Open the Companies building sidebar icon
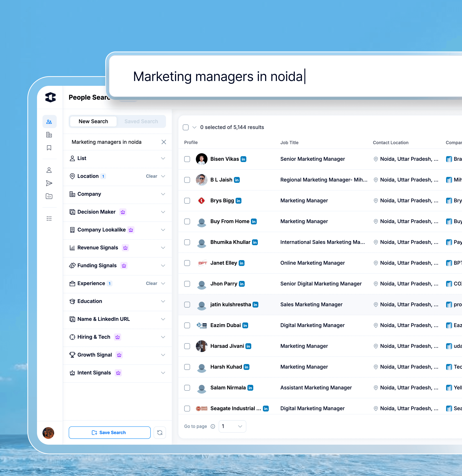Image resolution: width=462 pixels, height=476 pixels. [x=49, y=135]
